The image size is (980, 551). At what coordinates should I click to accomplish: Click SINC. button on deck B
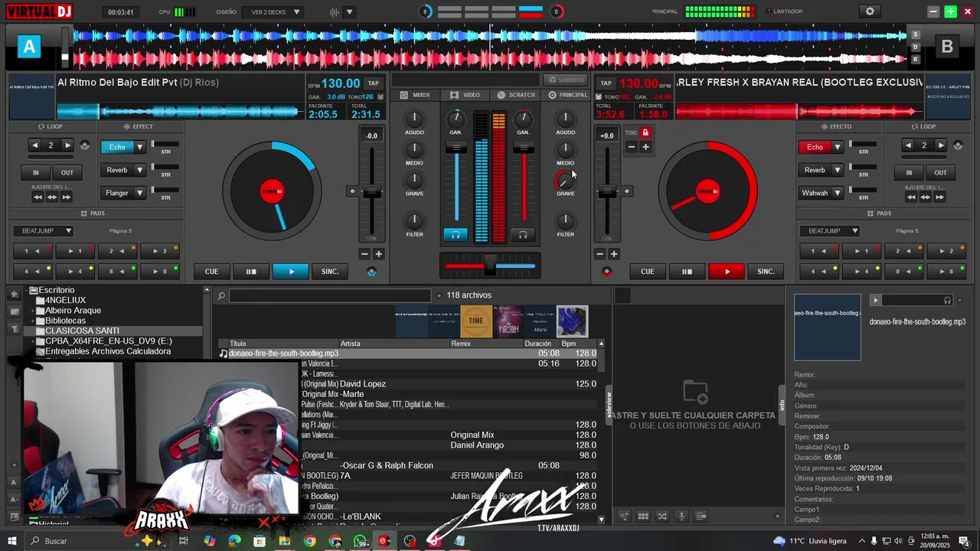[x=766, y=272]
